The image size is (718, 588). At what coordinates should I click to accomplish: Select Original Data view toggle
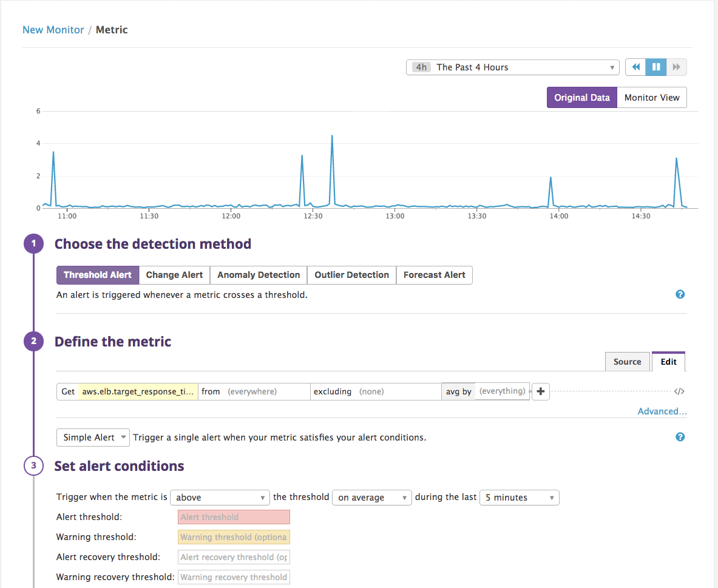point(582,98)
